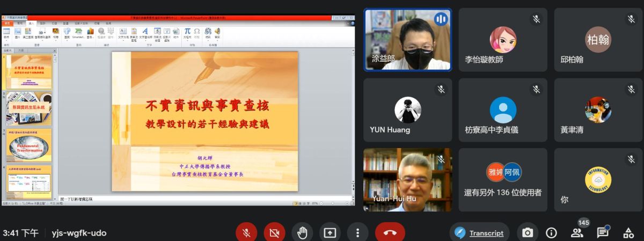The image size is (644, 241).
Task: Open the meeting details info icon
Action: [x=551, y=233]
